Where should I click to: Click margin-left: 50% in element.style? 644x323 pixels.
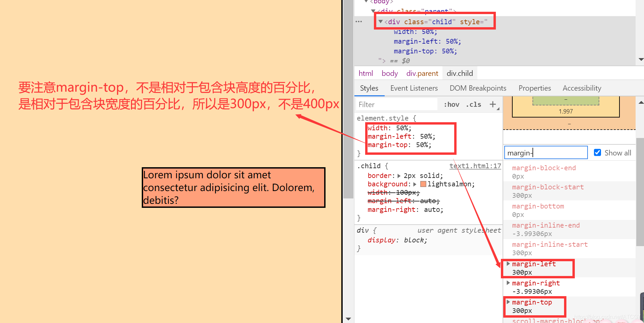(401, 136)
